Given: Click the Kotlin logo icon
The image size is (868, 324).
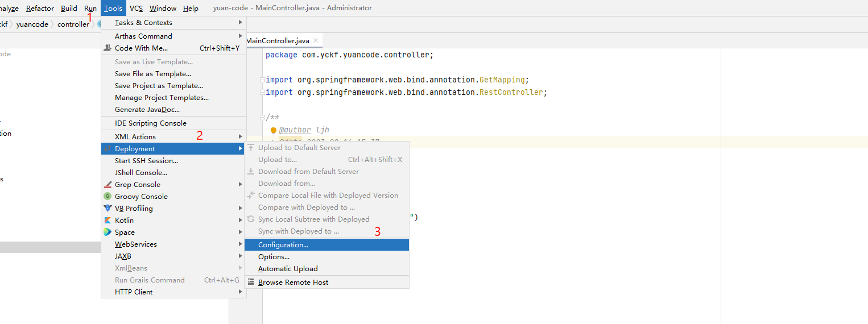Looking at the screenshot, I should (108, 221).
